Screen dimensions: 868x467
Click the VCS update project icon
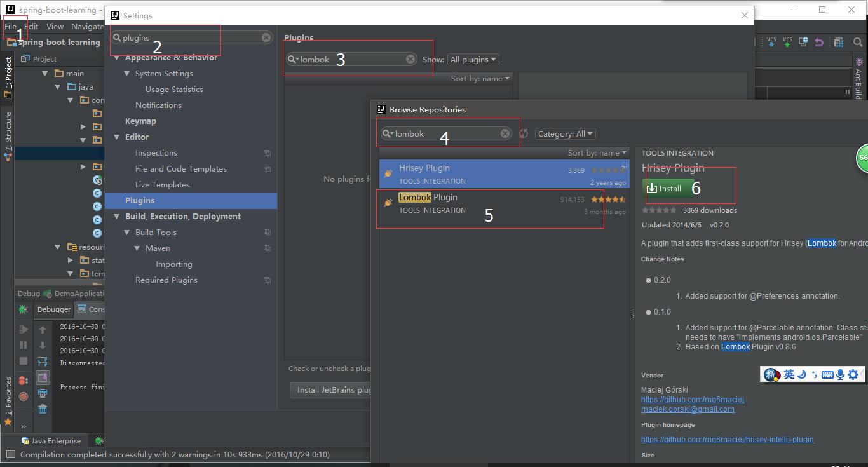771,42
